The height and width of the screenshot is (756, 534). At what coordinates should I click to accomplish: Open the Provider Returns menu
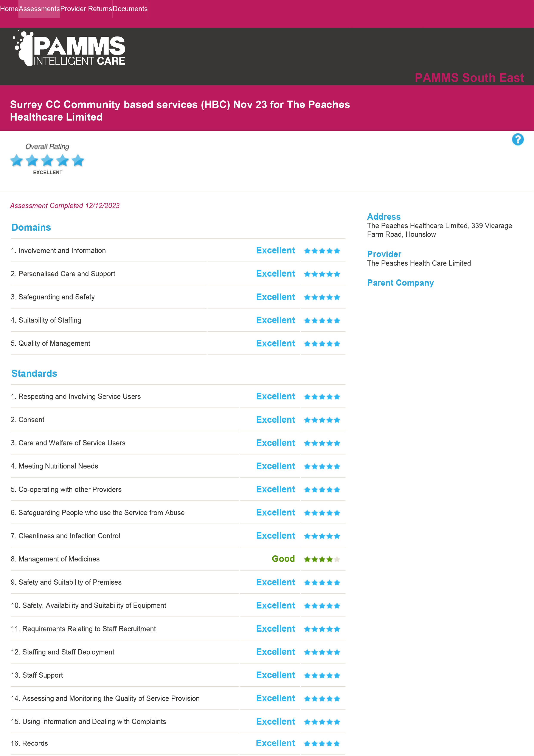point(86,9)
